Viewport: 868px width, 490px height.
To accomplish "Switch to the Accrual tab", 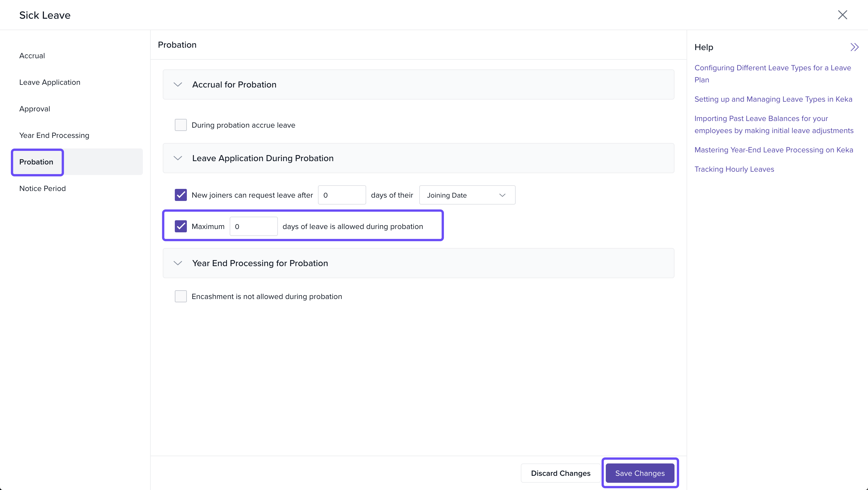I will coord(32,56).
